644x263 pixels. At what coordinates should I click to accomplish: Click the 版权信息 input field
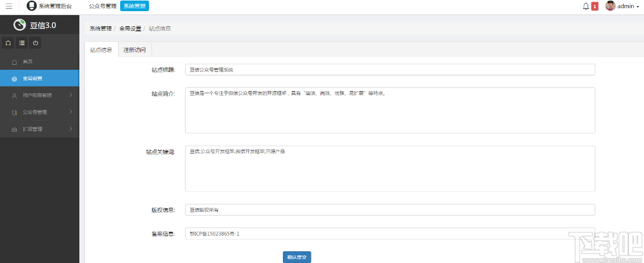(390, 209)
